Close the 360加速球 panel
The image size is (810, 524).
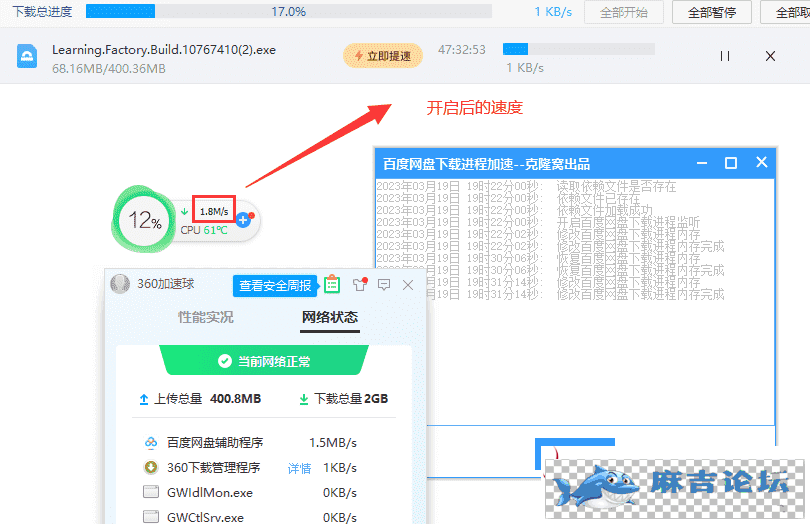(408, 285)
